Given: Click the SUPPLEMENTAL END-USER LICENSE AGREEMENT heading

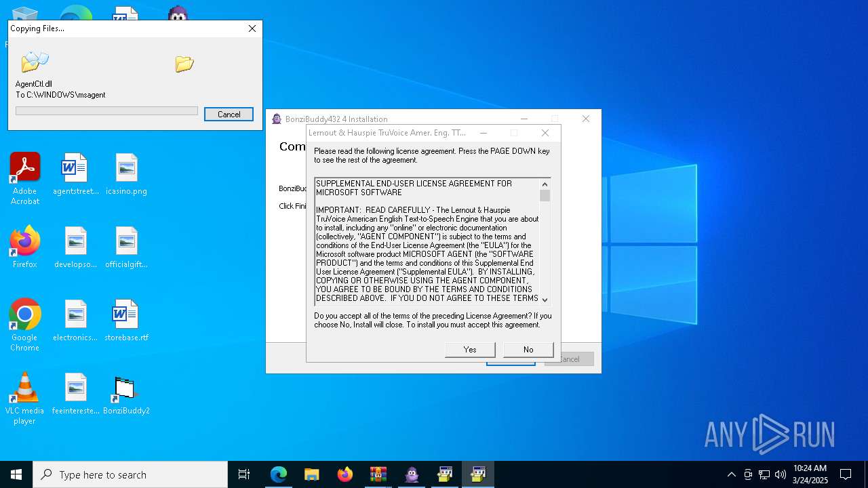Looking at the screenshot, I should point(414,188).
